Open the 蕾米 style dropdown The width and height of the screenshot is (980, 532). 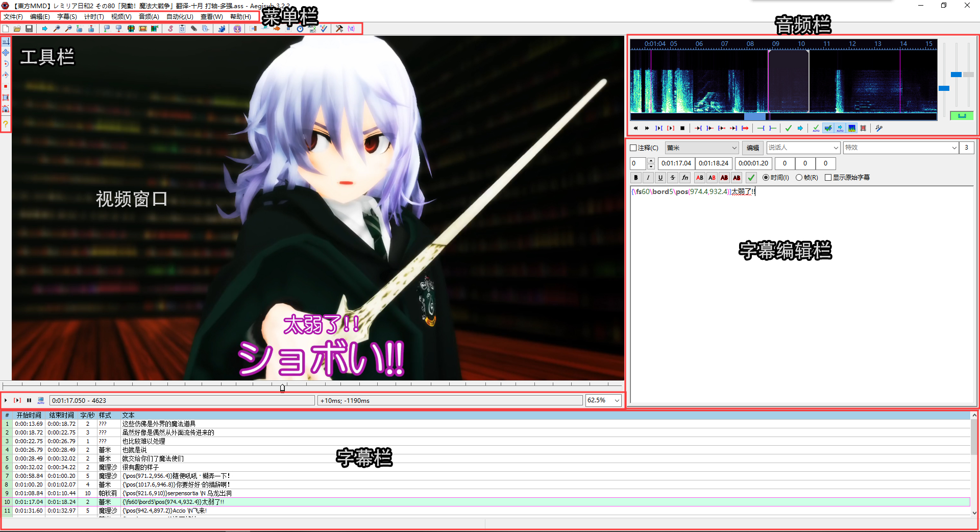pos(702,148)
